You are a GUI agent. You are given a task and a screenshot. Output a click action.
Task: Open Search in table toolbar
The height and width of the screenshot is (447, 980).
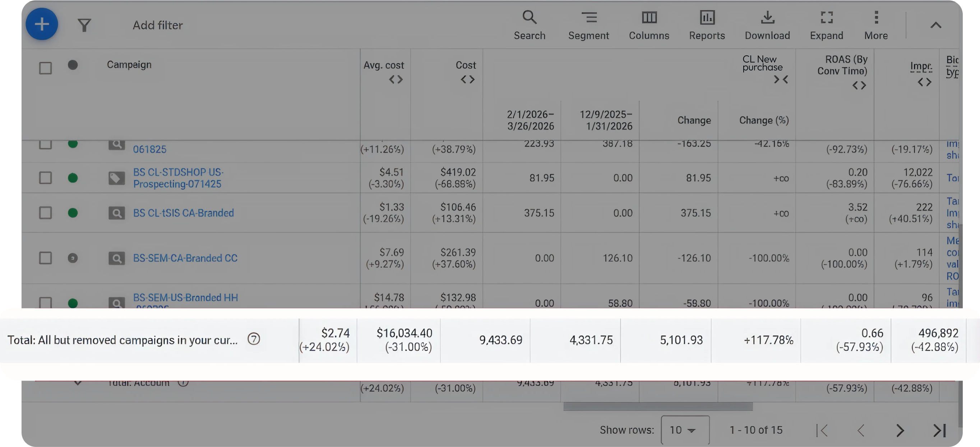(x=530, y=25)
